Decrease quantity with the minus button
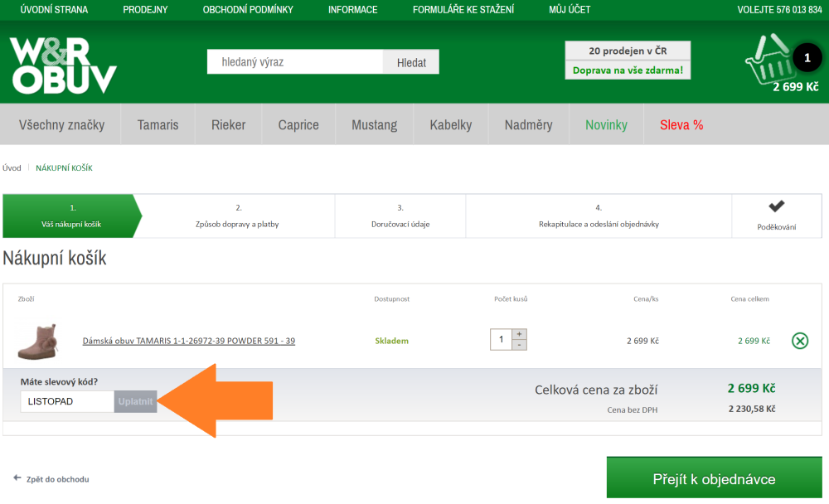 coord(520,345)
